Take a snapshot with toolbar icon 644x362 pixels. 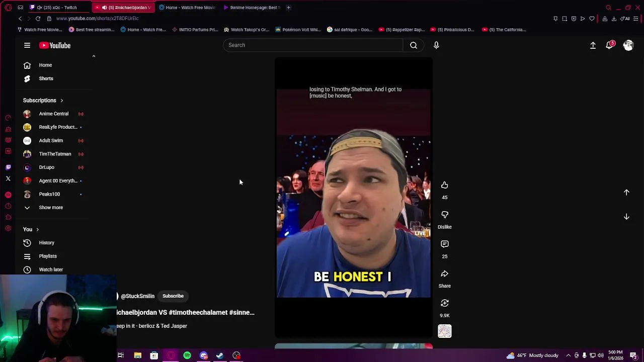[565, 19]
